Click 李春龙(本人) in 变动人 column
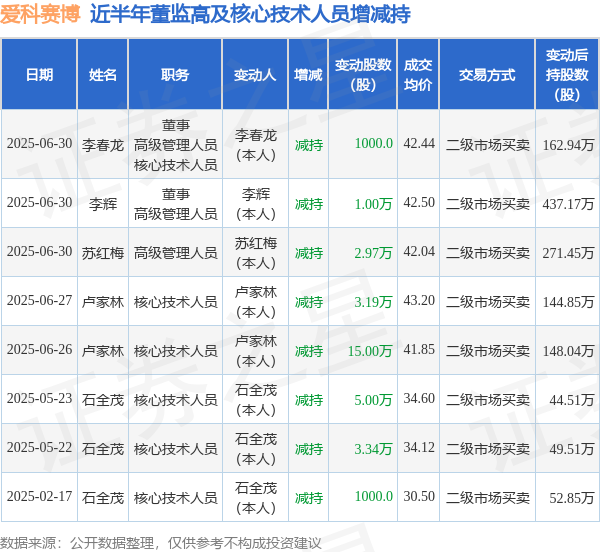 pos(256,145)
